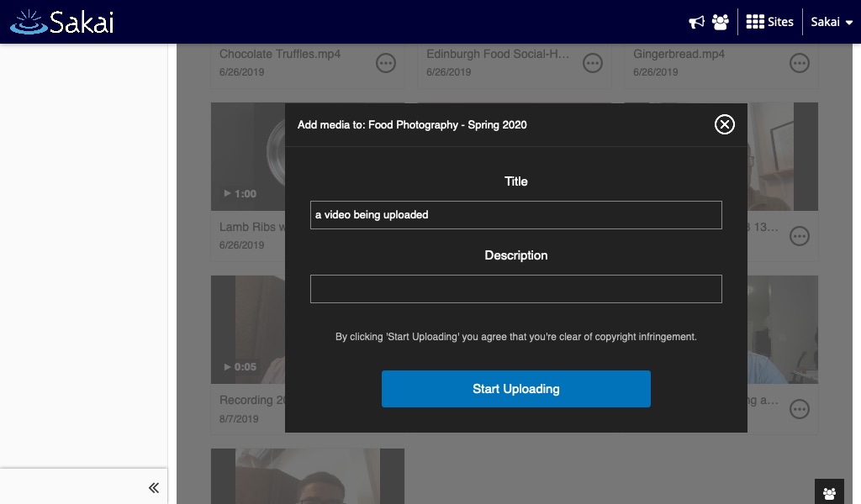Click the Description input field
Viewport: 861px width, 504px height.
[515, 289]
